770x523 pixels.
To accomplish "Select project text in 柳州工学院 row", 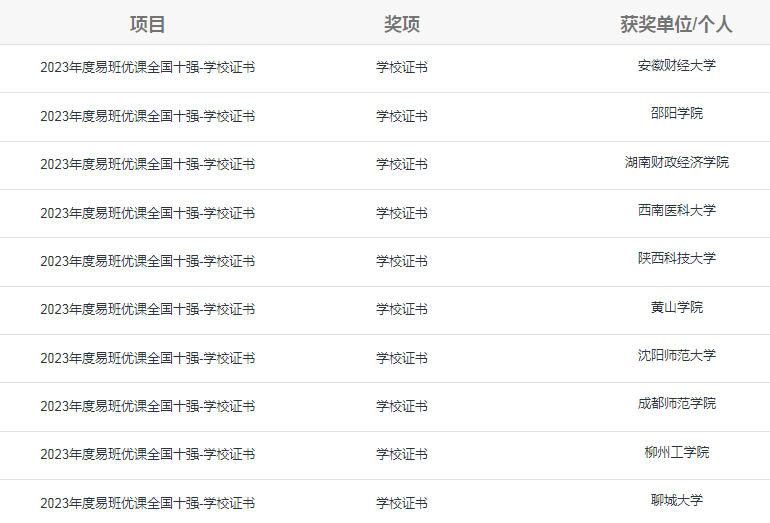I will pos(147,454).
